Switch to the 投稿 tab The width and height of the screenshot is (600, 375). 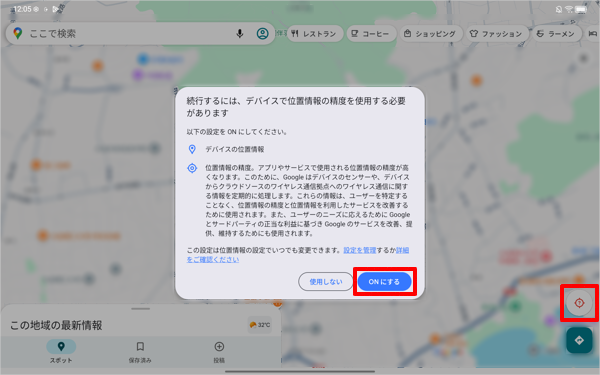click(219, 352)
